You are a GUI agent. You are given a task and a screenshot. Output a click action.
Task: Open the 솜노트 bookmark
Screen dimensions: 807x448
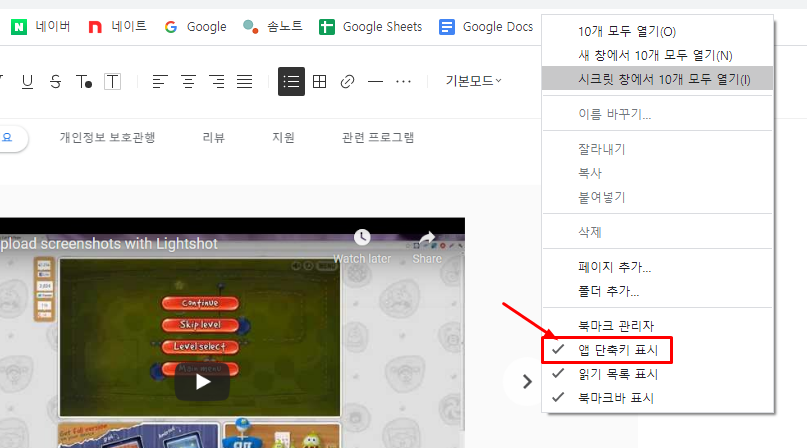(273, 26)
